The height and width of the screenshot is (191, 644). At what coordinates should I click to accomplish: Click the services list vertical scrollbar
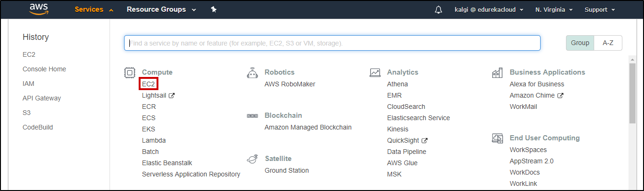[x=632, y=94]
